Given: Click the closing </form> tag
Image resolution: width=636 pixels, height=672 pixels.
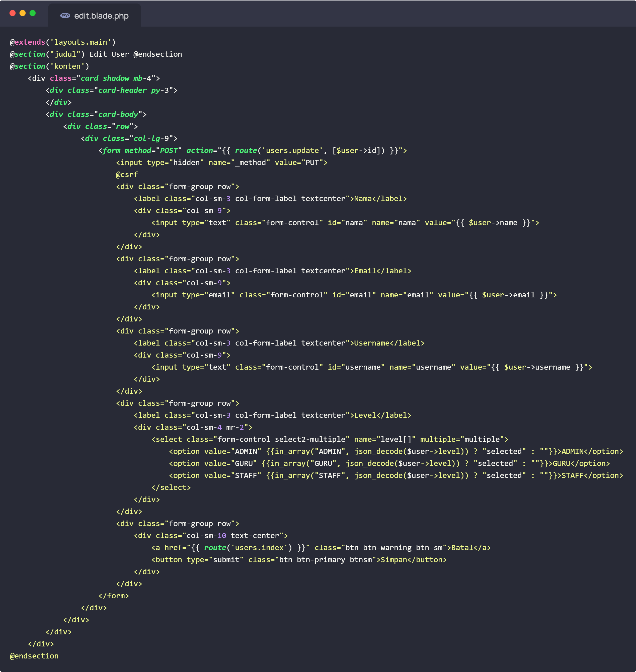Looking at the screenshot, I should coord(114,596).
